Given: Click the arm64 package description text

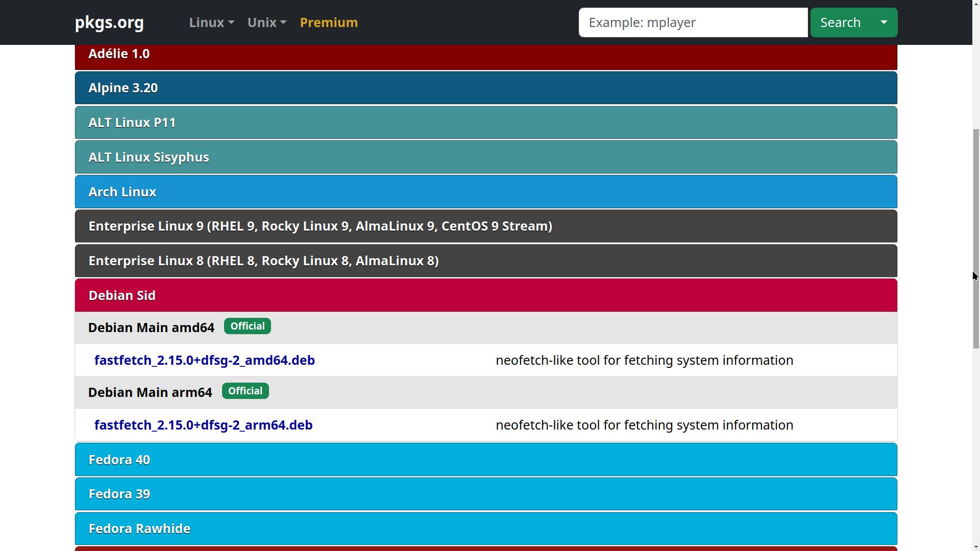Looking at the screenshot, I should [x=645, y=425].
